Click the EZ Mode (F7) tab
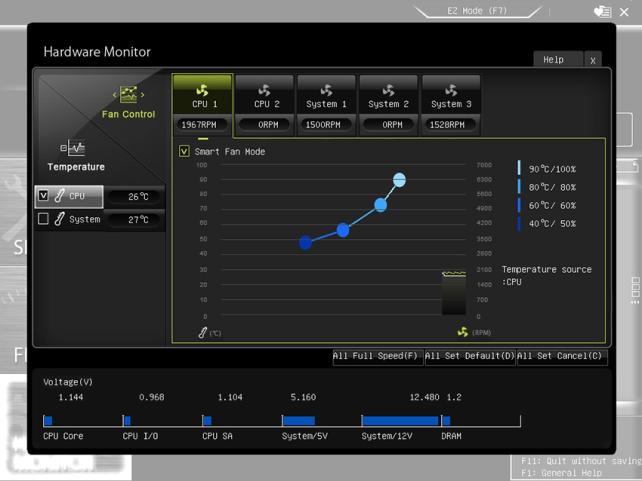Viewport: 642px width, 481px height. [477, 11]
